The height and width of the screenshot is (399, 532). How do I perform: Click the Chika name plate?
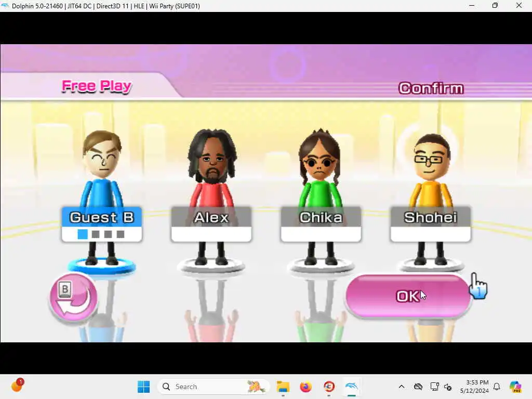tap(321, 224)
